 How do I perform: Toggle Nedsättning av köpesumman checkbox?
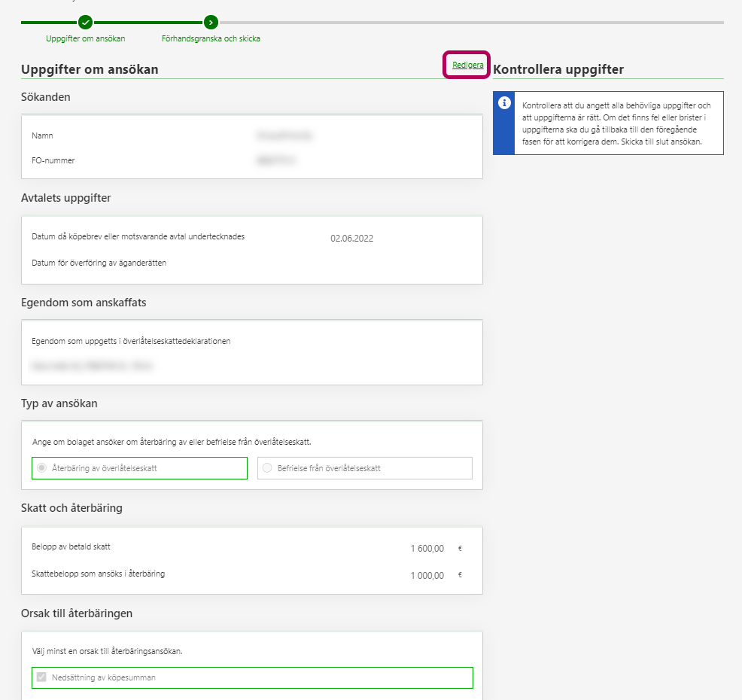click(x=42, y=677)
